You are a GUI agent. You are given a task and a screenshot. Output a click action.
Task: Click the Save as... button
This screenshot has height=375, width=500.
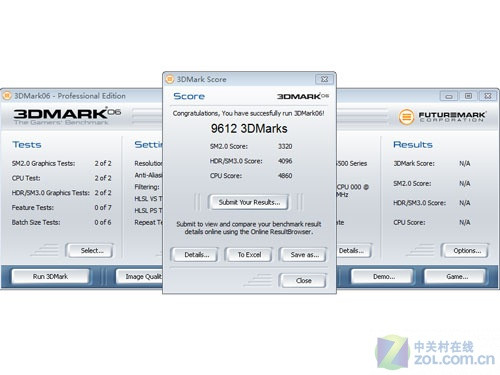(304, 255)
